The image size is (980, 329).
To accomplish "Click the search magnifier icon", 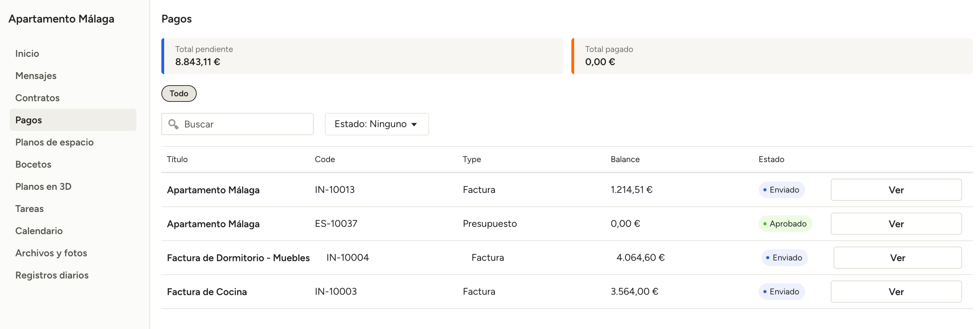I will 173,124.
